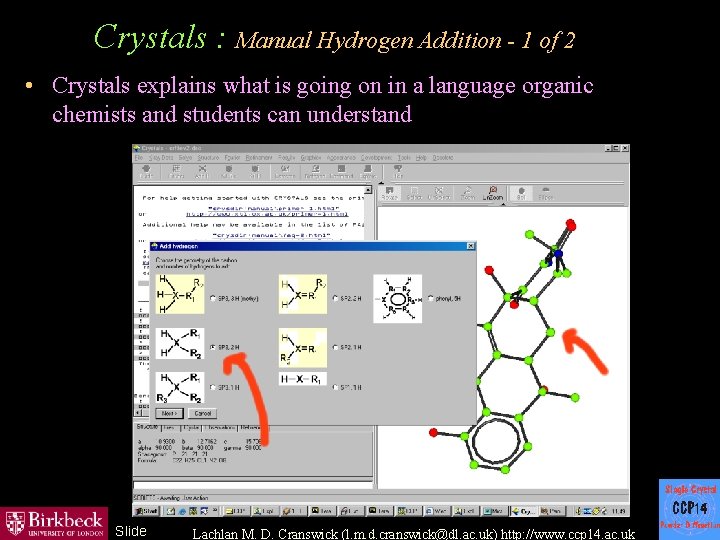This screenshot has height=540, width=720.
Task: Click the Guide icon in main toolbar
Action: 146,172
